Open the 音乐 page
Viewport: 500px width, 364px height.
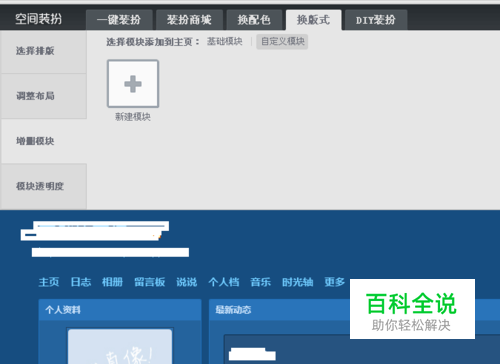point(260,282)
